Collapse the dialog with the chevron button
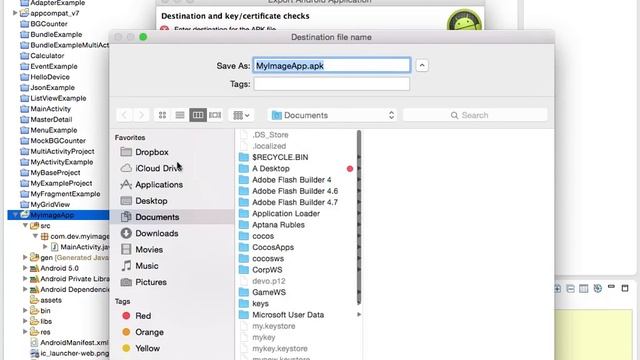 422,66
